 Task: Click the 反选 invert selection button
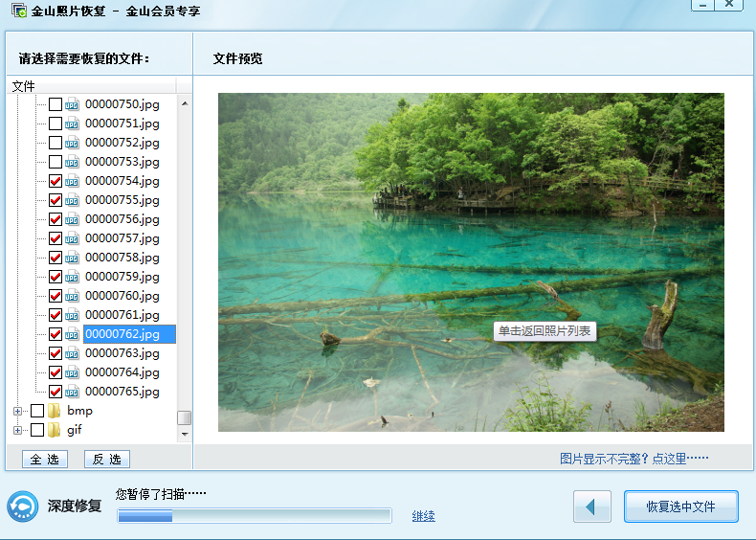point(107,459)
